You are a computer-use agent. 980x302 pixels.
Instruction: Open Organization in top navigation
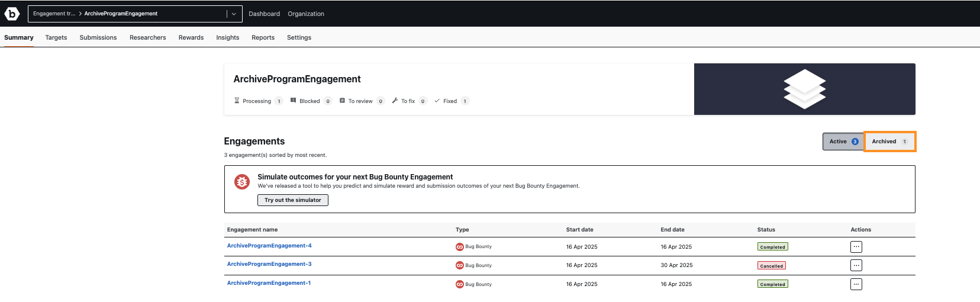coord(306,14)
